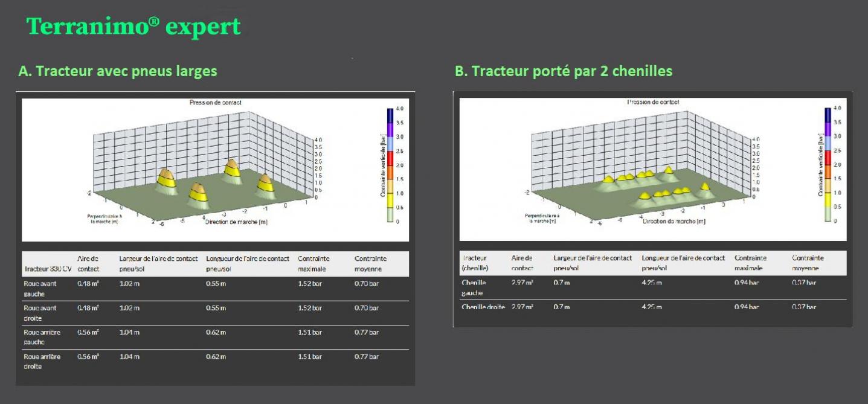This screenshot has width=868, height=404.
Task: Click the 4.25 m length for Chenille droite
Action: point(652,307)
